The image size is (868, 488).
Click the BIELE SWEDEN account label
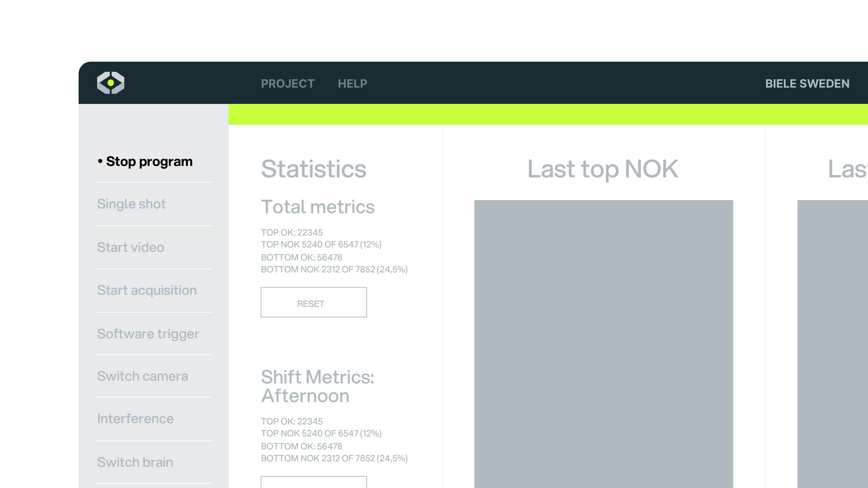pos(807,84)
